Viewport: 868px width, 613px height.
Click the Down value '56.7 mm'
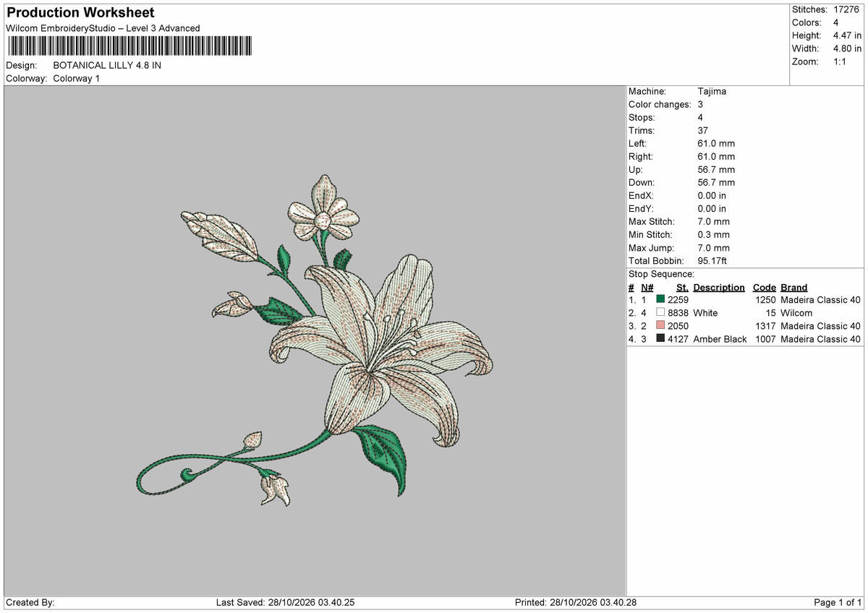click(x=716, y=182)
